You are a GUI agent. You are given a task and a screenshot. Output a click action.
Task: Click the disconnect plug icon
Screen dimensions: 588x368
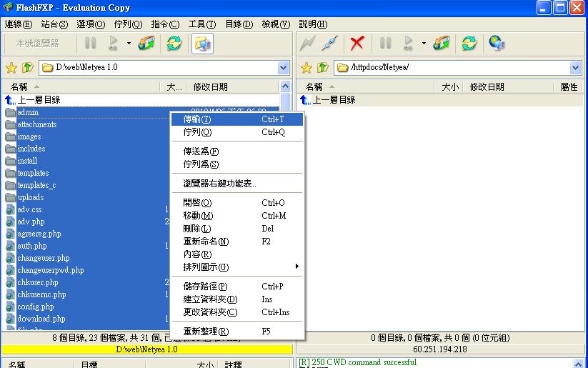[x=329, y=44]
